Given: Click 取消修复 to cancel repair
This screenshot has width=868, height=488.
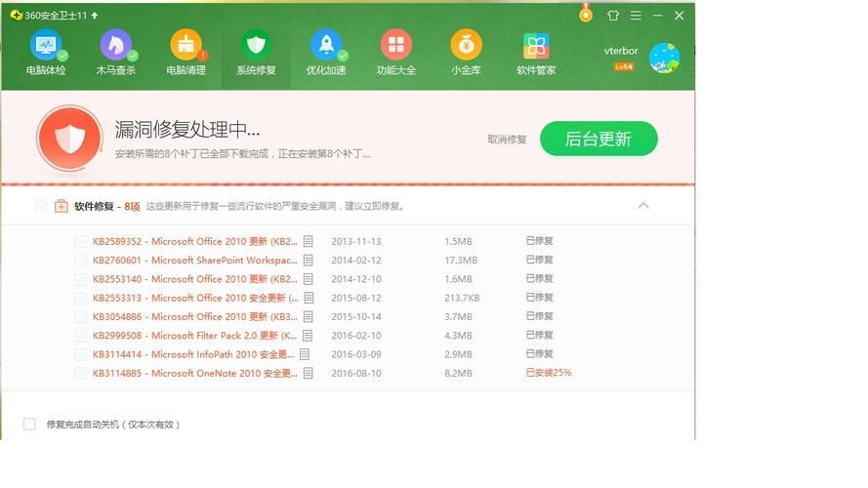Looking at the screenshot, I should coord(507,140).
